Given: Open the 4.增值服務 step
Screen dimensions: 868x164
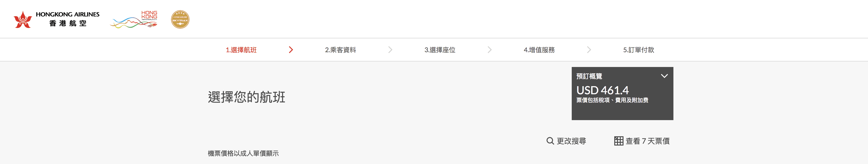Looking at the screenshot, I should click(539, 50).
